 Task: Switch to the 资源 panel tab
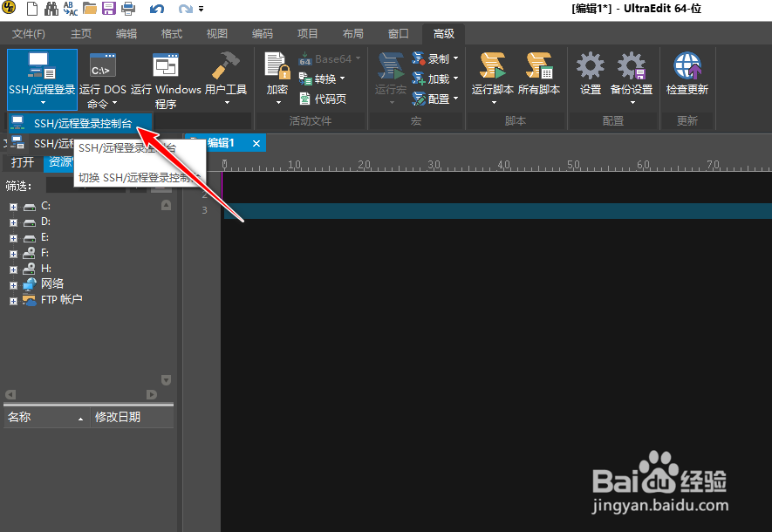coord(60,162)
